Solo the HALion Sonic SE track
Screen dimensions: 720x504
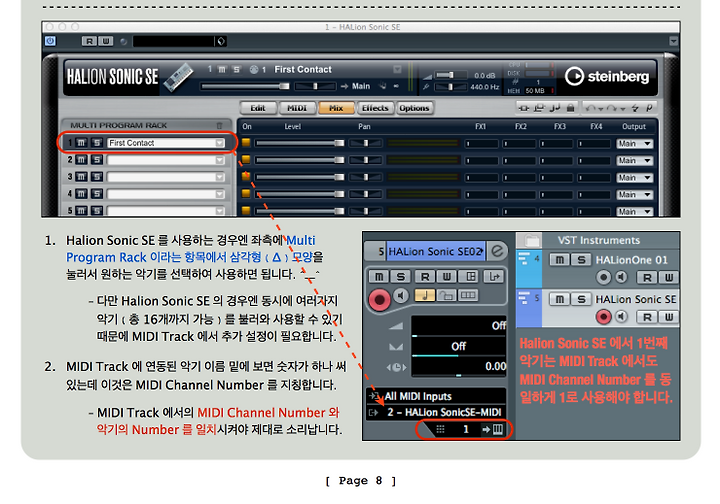(x=581, y=299)
